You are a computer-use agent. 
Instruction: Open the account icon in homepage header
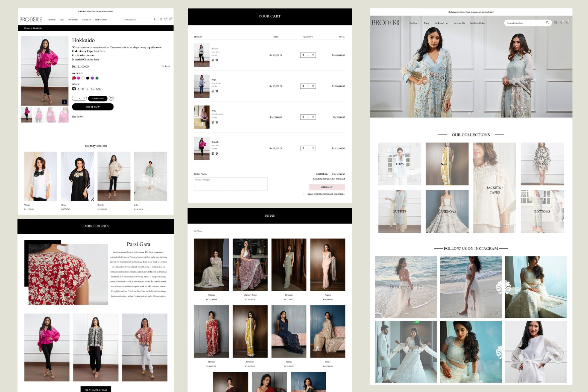pyautogui.click(x=556, y=22)
